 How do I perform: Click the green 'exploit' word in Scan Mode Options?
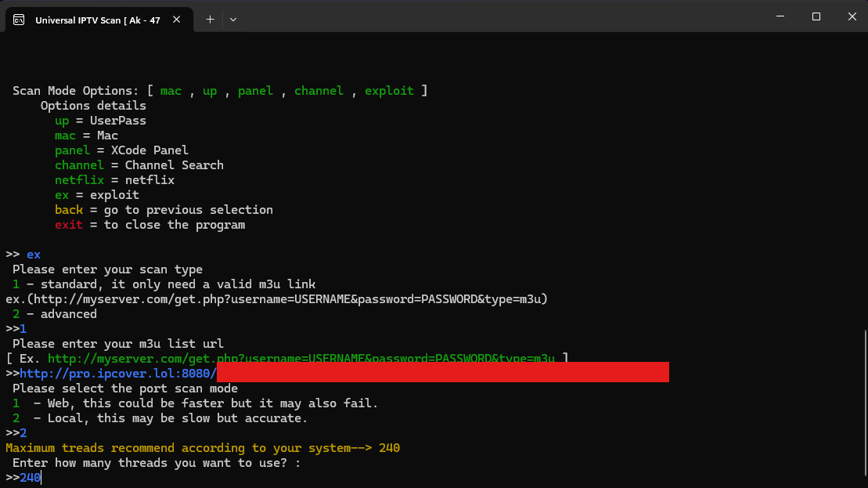coord(389,91)
